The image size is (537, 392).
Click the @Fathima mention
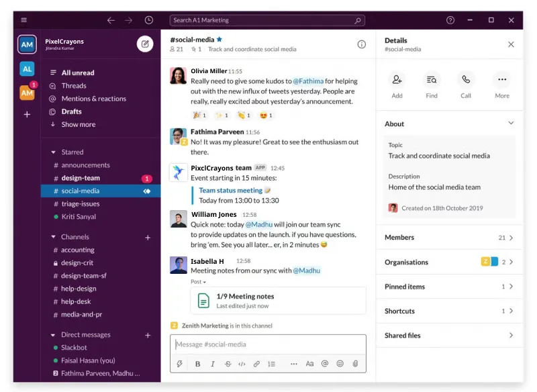click(x=308, y=81)
